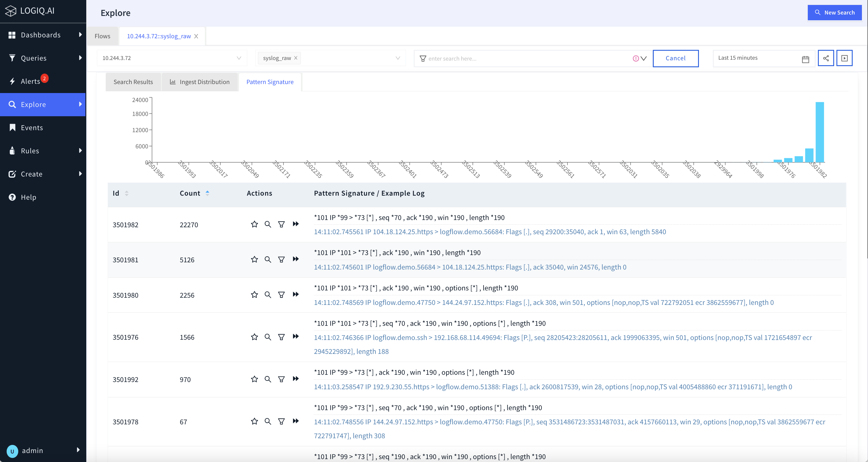This screenshot has height=462, width=868.
Task: Click filter funnel icon for pattern 3501980
Action: tap(281, 295)
